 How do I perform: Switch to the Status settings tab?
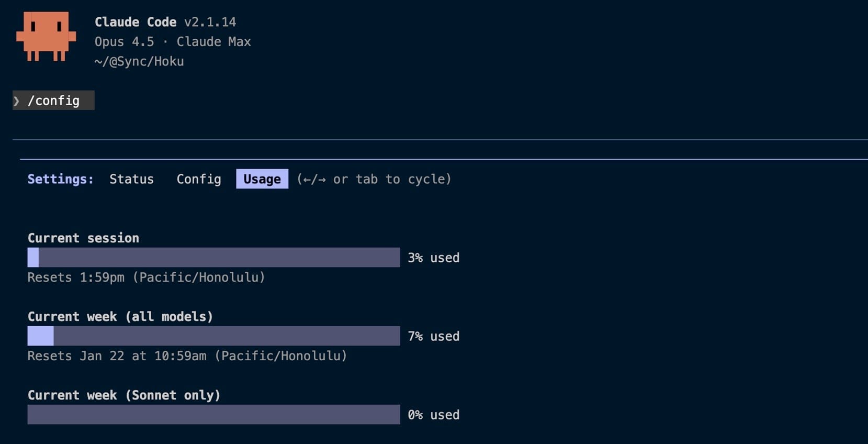click(x=131, y=179)
